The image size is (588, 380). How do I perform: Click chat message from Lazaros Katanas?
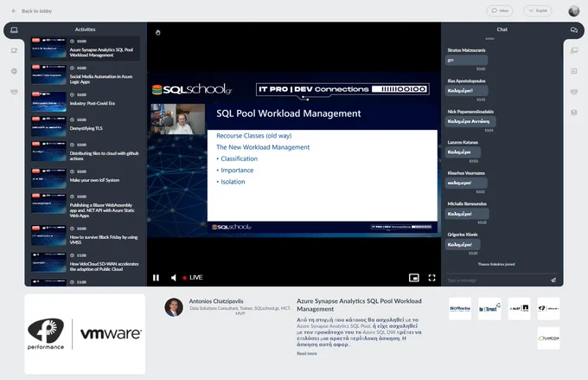click(463, 152)
